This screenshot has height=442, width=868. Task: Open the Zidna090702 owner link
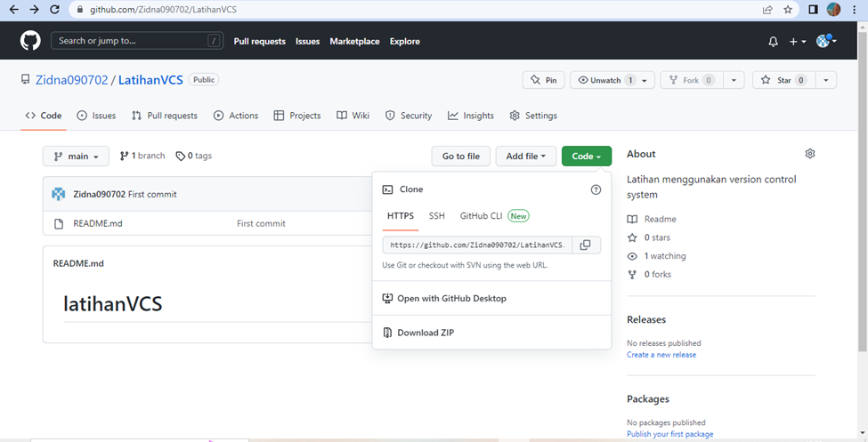pos(71,80)
